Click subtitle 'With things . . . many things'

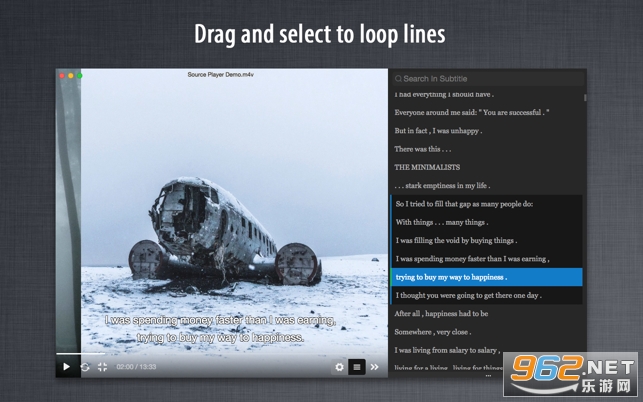[442, 222]
